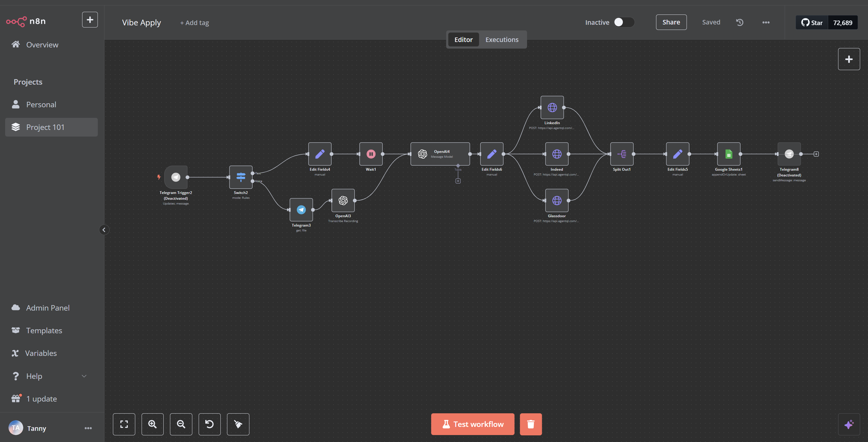Select the Google Sheets1 node
Image resolution: width=868 pixels, height=442 pixels.
tap(729, 154)
